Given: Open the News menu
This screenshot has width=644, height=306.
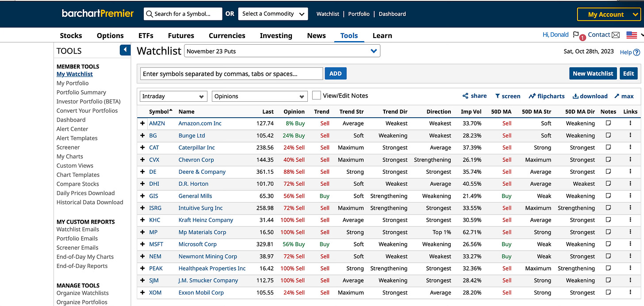Looking at the screenshot, I should (316, 35).
